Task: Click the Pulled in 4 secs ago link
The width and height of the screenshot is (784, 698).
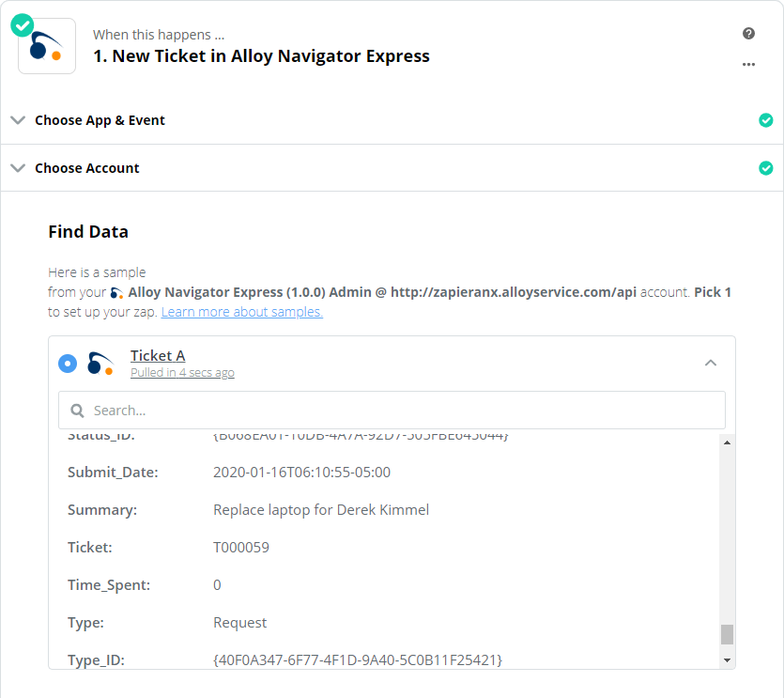Action: coord(182,372)
